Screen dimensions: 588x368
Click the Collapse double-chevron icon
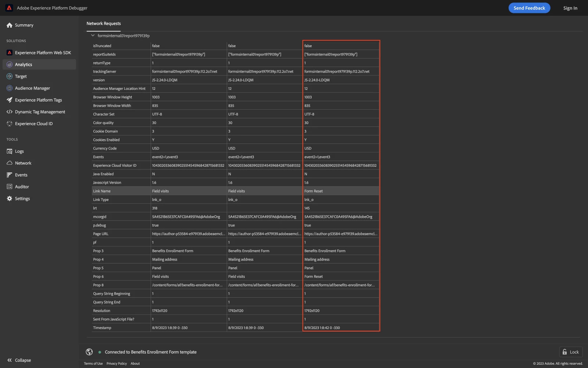(x=10, y=360)
